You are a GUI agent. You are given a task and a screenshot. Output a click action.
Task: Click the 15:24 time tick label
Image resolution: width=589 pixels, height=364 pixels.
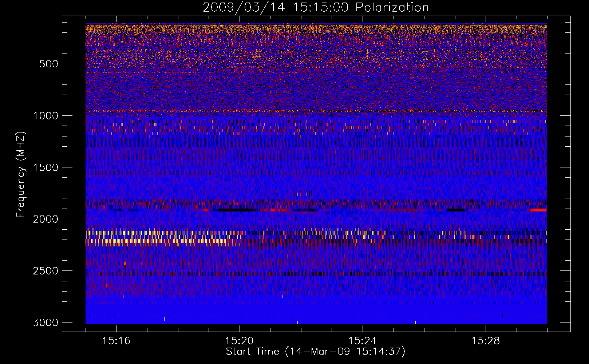click(x=363, y=341)
